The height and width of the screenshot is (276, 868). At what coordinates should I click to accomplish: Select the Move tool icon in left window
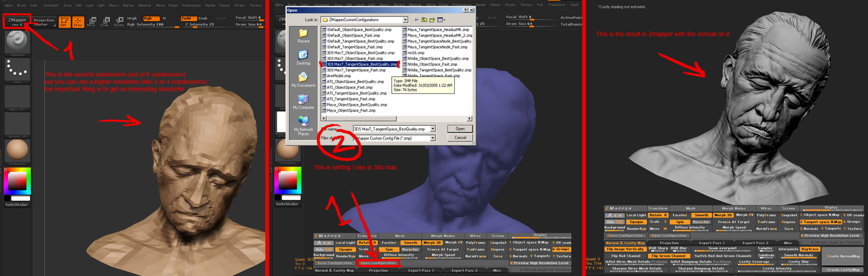click(x=91, y=22)
